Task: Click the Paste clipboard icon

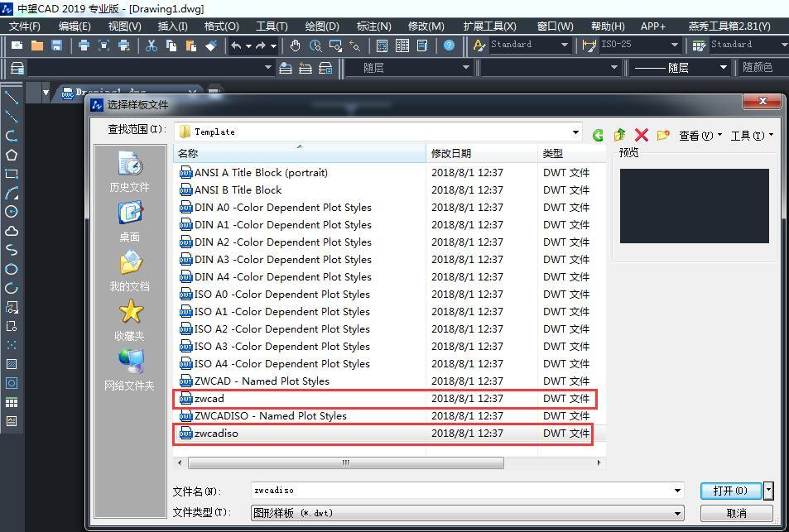Action: coord(190,46)
